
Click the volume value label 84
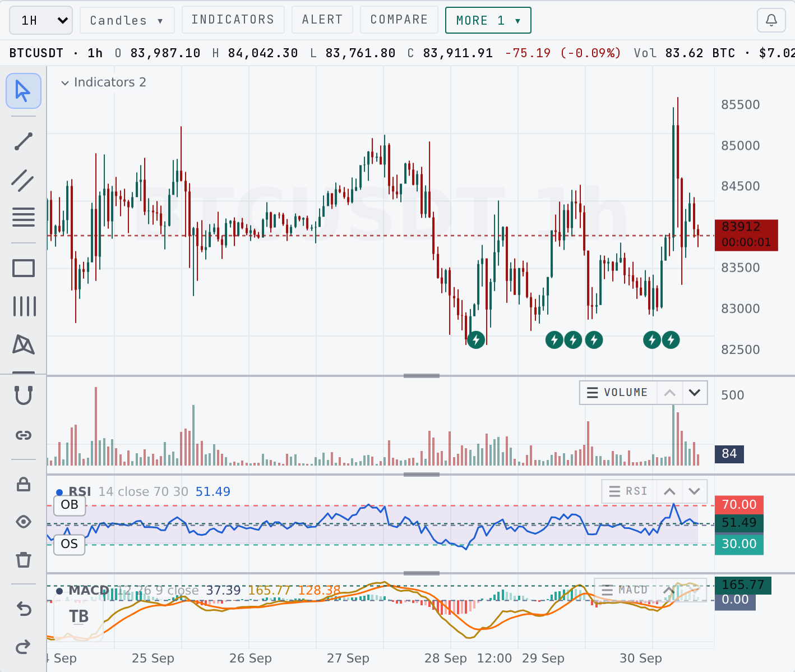(x=729, y=454)
